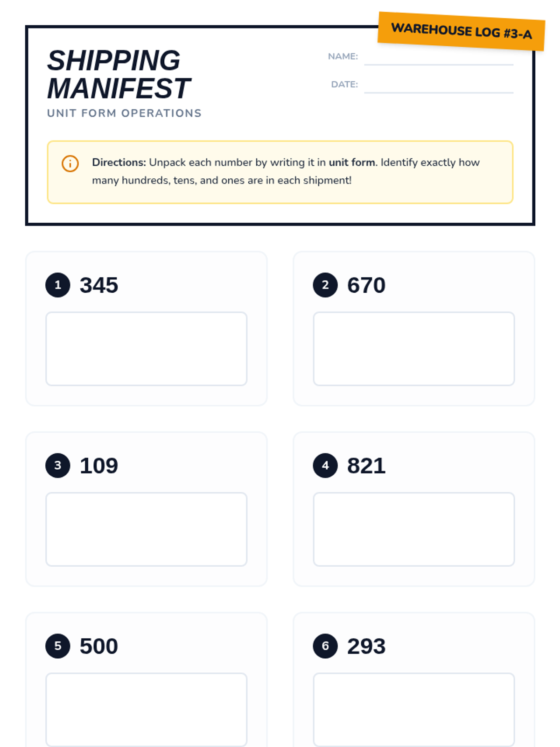Click the answer box under 293
This screenshot has height=747, width=560.
coord(414,710)
